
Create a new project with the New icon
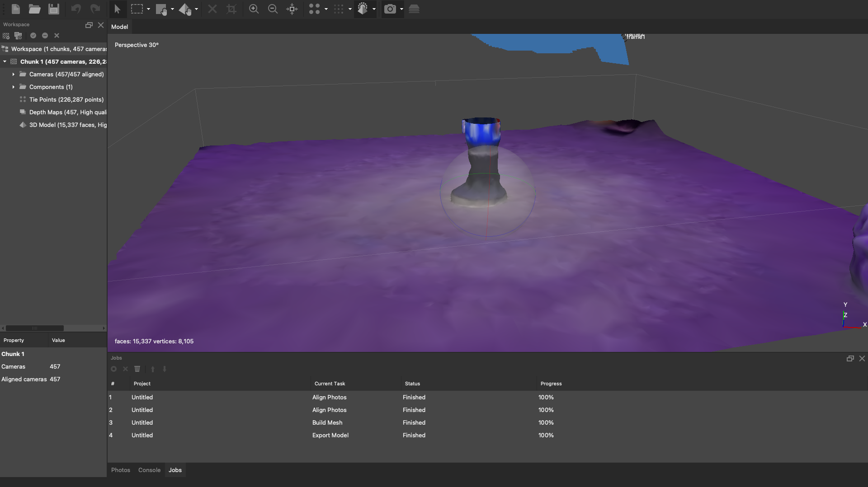(15, 9)
